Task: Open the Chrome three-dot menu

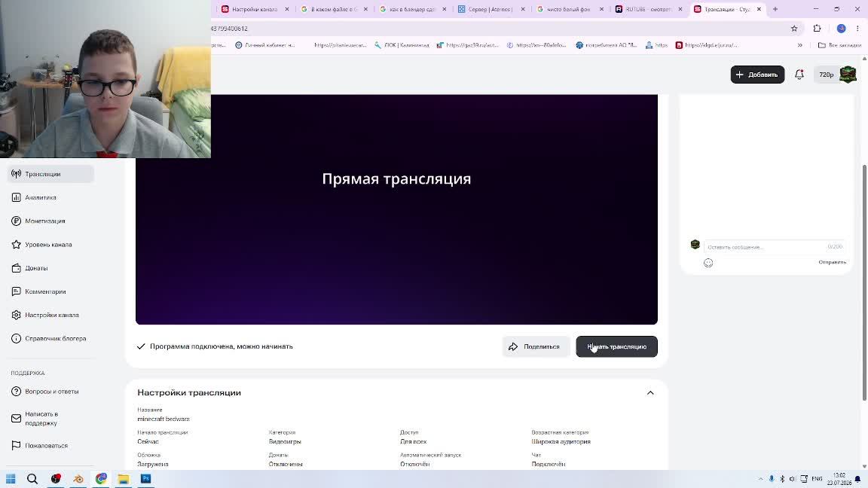Action: coord(857,28)
